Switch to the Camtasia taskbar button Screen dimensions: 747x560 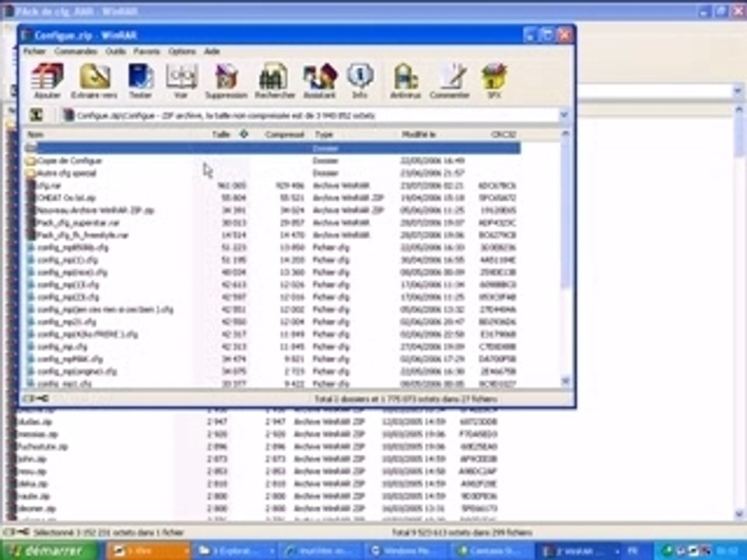tap(493, 551)
